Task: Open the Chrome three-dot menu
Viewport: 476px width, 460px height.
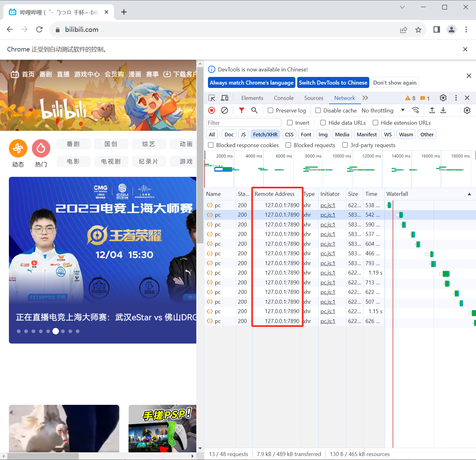Action: 466,29
